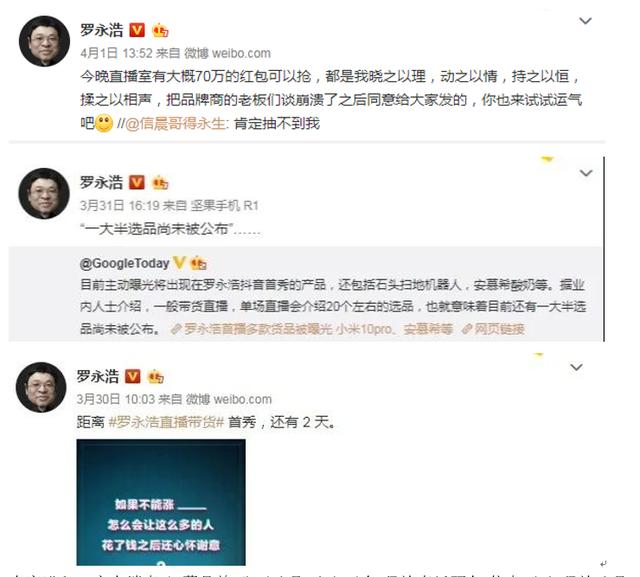Image resolution: width=640 pixels, height=577 pixels.
Task: Open the teal countdown poster image
Action: pos(161,502)
